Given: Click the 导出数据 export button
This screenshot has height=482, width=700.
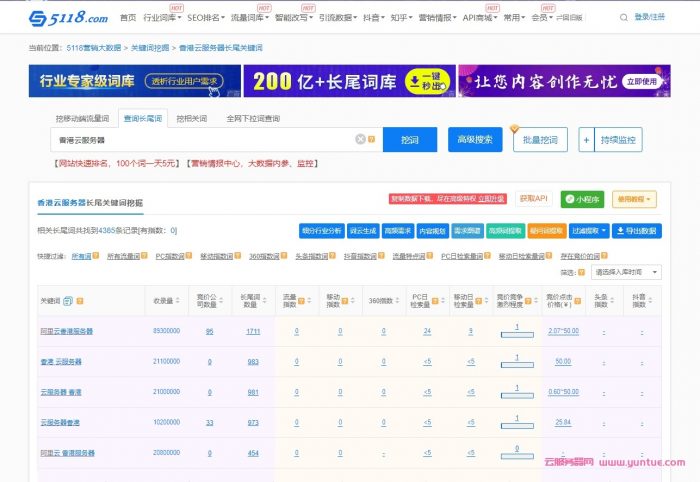Looking at the screenshot, I should point(636,231).
